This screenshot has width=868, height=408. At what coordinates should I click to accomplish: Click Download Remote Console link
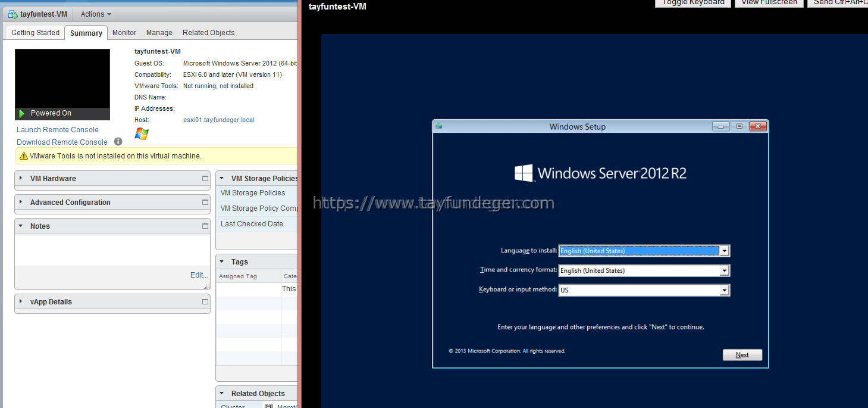click(x=62, y=142)
